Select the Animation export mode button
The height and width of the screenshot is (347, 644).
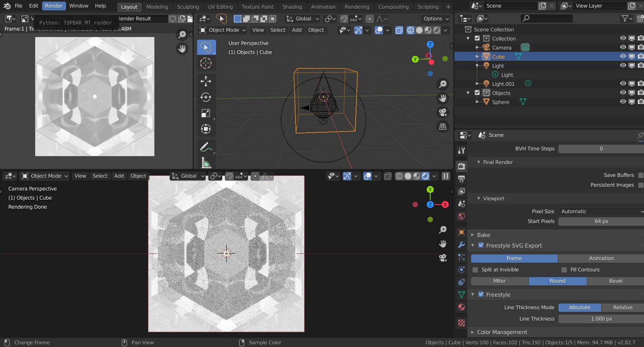[601, 258]
